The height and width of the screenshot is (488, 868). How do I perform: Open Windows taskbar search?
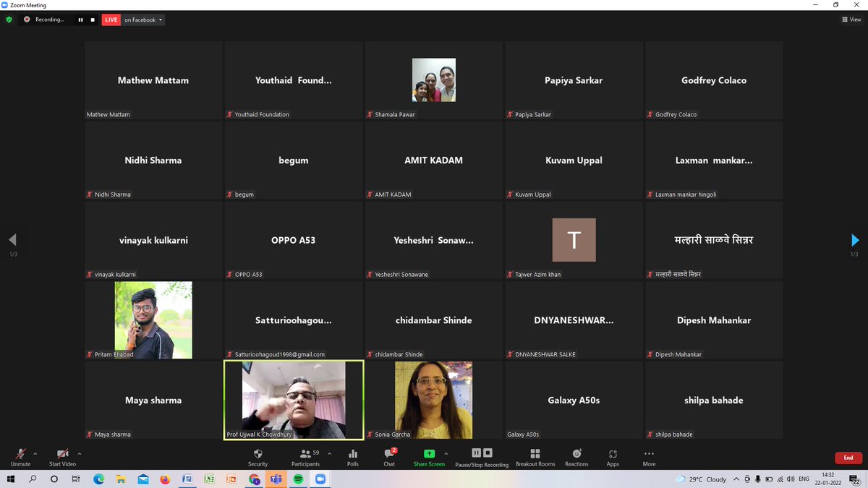pyautogui.click(x=33, y=479)
